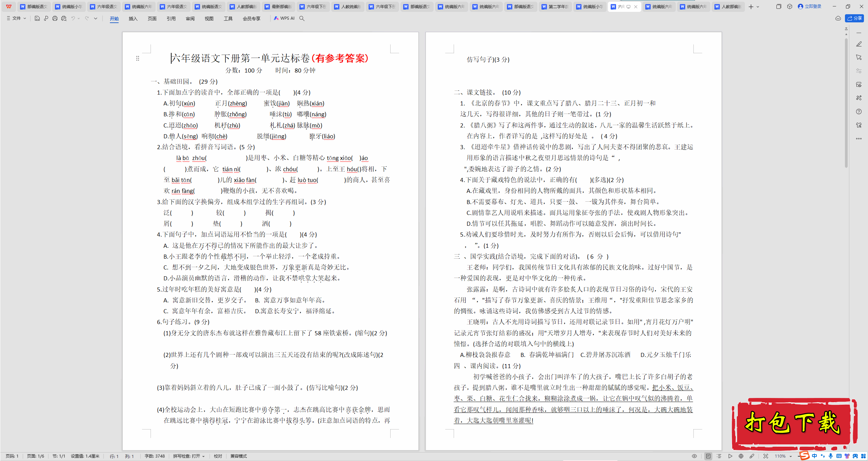Switch to the 最新部编版 document tab
Image resolution: width=868 pixels, height=461 pixels.
click(278, 6)
